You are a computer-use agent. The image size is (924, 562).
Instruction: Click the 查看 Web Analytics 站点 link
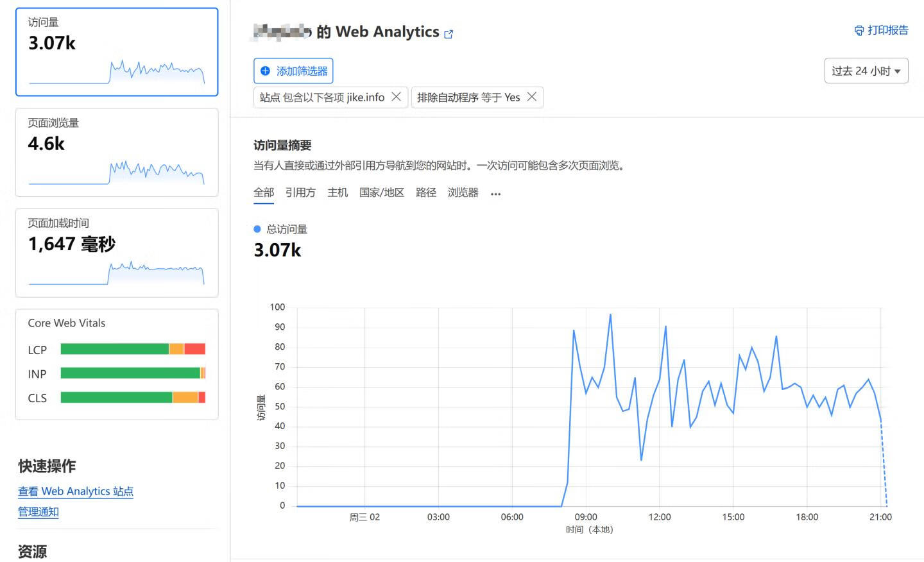coord(76,491)
